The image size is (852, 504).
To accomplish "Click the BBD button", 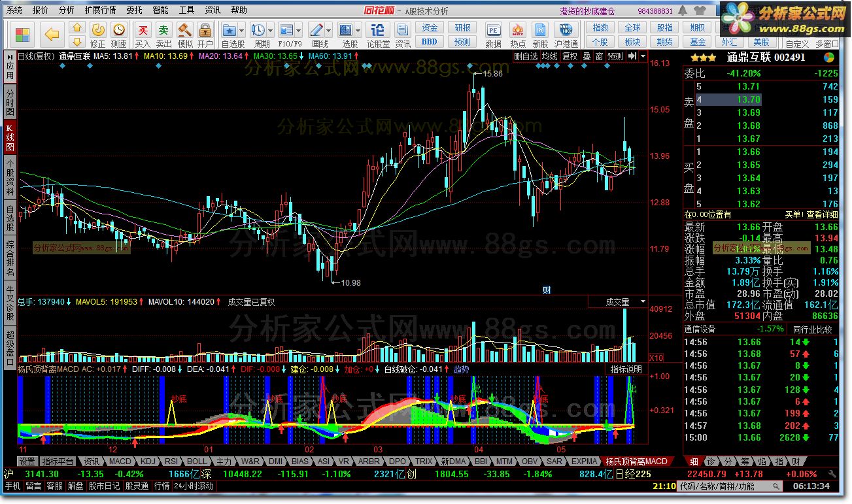I will point(430,41).
